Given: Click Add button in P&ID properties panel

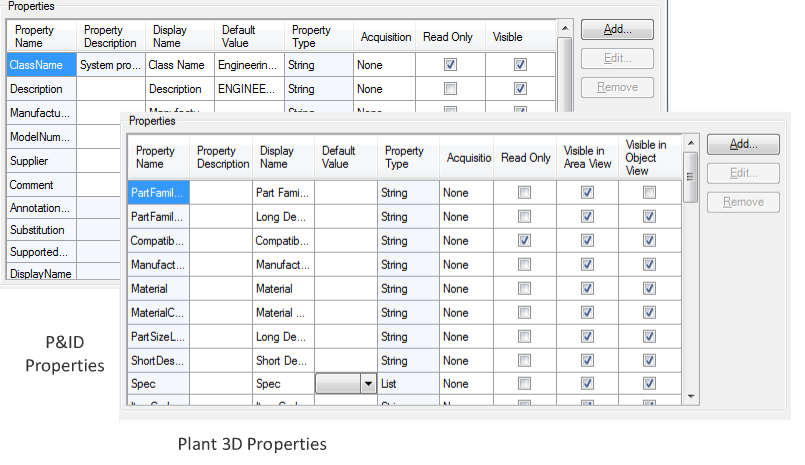Looking at the screenshot, I should (x=617, y=29).
